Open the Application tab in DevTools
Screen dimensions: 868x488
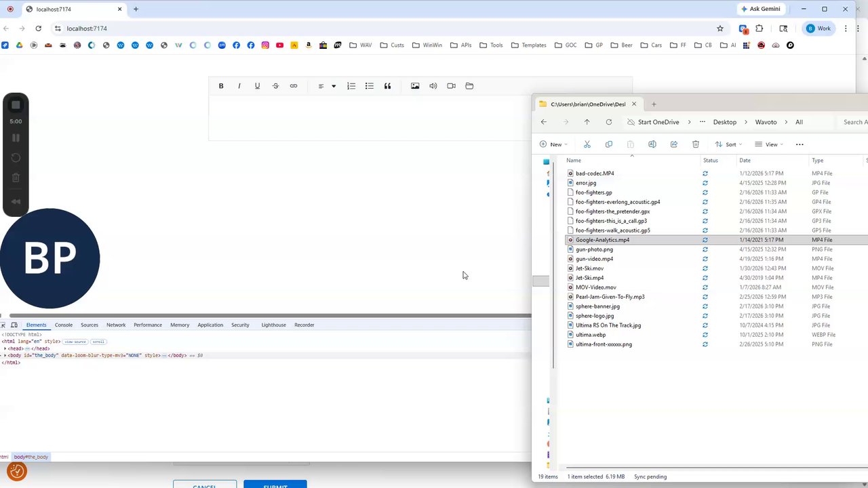click(210, 325)
